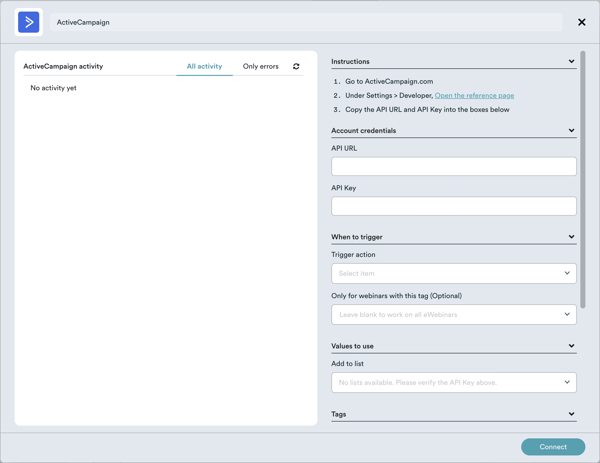Open the Trigger action dropdown
This screenshot has height=463, width=600.
tap(453, 273)
